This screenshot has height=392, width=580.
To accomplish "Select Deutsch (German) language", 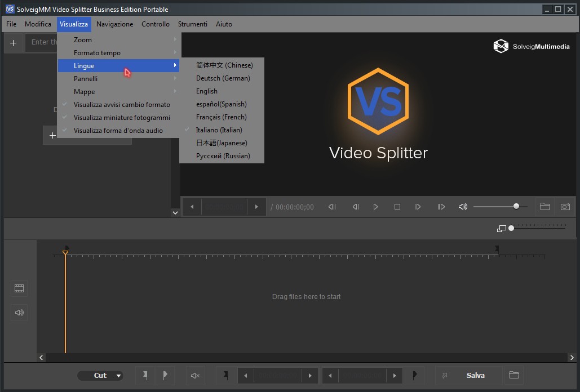I will [222, 78].
